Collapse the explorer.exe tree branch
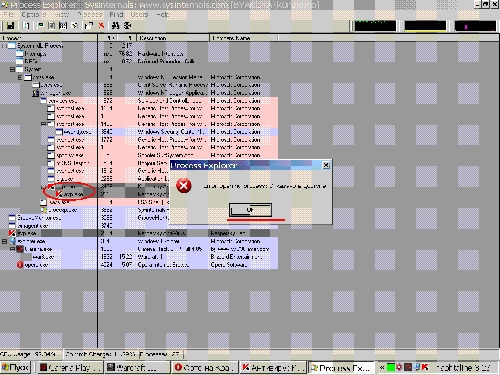 pos(5,241)
